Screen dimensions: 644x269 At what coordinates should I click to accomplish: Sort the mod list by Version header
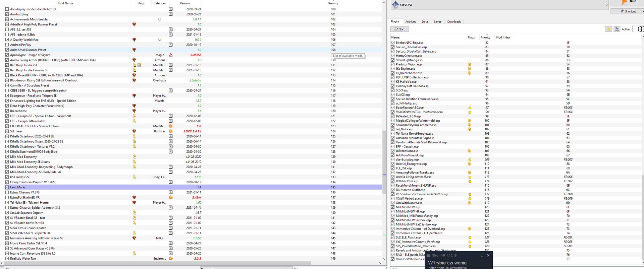tap(185, 3)
